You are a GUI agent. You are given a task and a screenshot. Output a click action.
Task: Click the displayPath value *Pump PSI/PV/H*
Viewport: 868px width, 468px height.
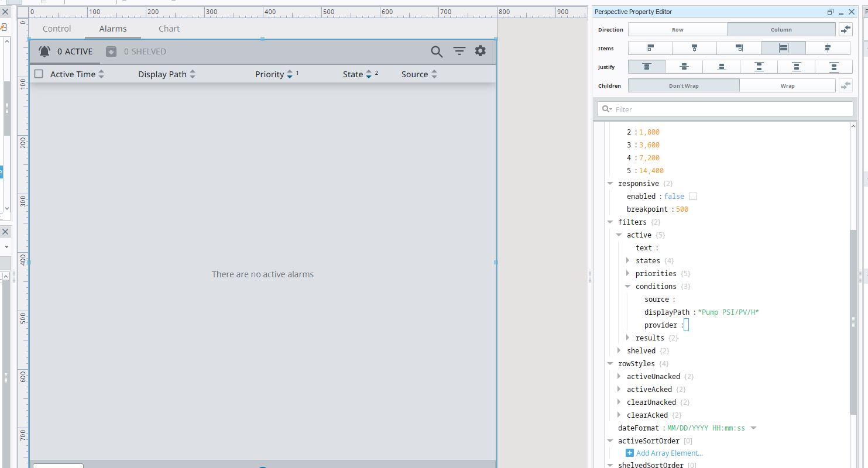[x=728, y=312]
